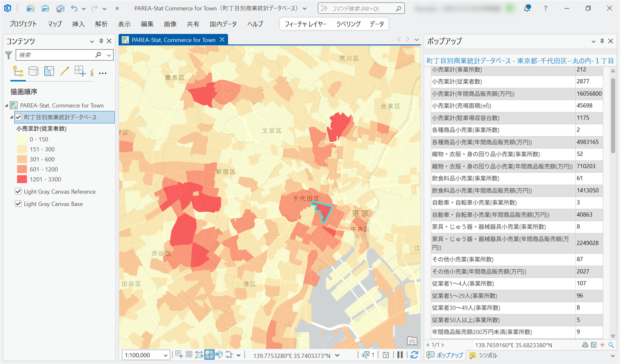Uncheck the 町丁目別商業統計データベース layer checkbox

click(19, 117)
